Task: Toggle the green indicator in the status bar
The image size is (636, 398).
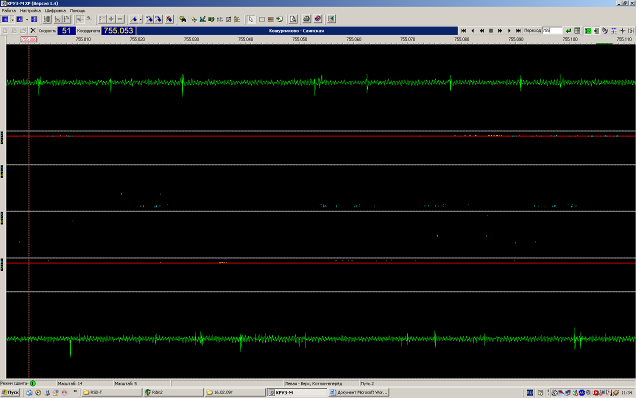Action: (32, 383)
